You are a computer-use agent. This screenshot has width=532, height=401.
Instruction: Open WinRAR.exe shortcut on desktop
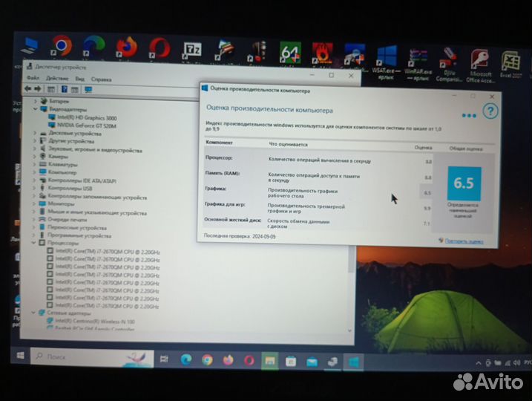(x=418, y=65)
